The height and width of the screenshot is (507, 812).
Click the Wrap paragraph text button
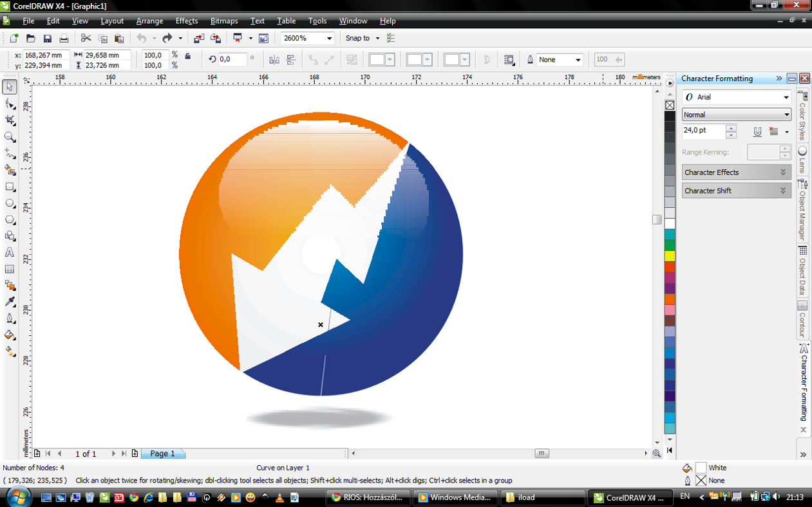pyautogui.click(x=509, y=60)
